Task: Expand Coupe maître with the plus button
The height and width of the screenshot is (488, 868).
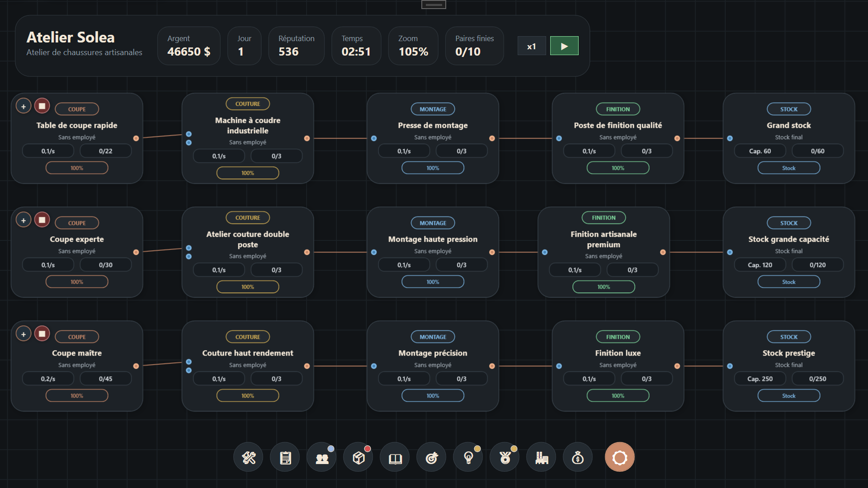Action: [24, 334]
